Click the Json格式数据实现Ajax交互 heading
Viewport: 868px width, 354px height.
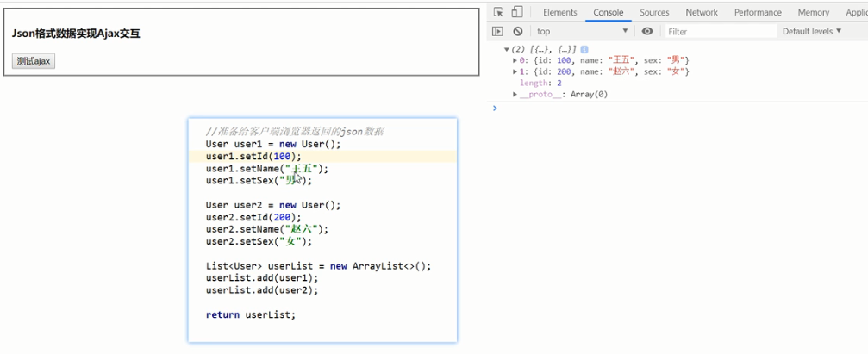tap(76, 34)
